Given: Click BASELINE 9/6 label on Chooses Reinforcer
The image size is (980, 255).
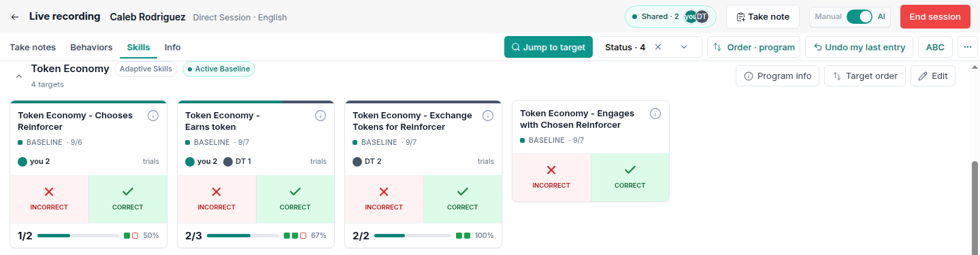Looking at the screenshot, I should pyautogui.click(x=50, y=142).
